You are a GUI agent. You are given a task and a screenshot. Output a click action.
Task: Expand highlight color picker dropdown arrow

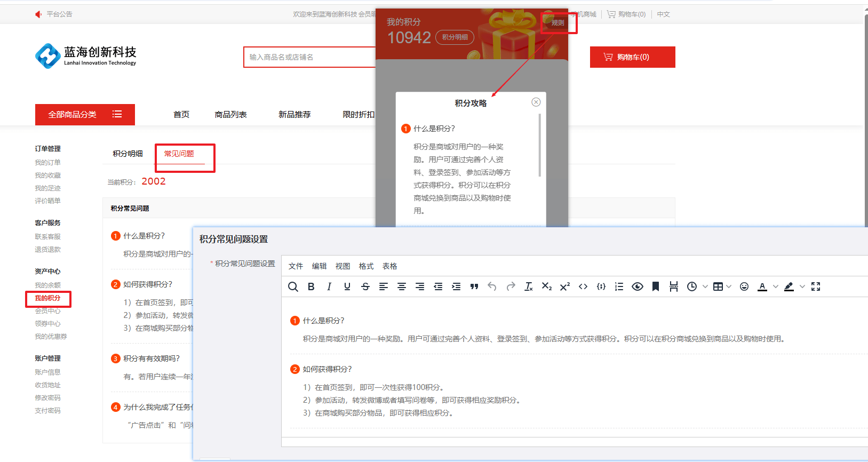click(802, 286)
